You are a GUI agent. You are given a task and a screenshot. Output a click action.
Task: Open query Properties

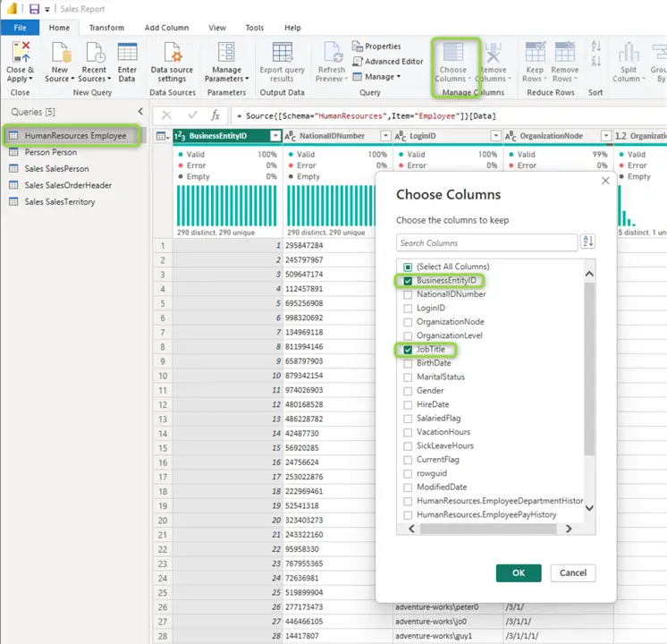(x=376, y=46)
